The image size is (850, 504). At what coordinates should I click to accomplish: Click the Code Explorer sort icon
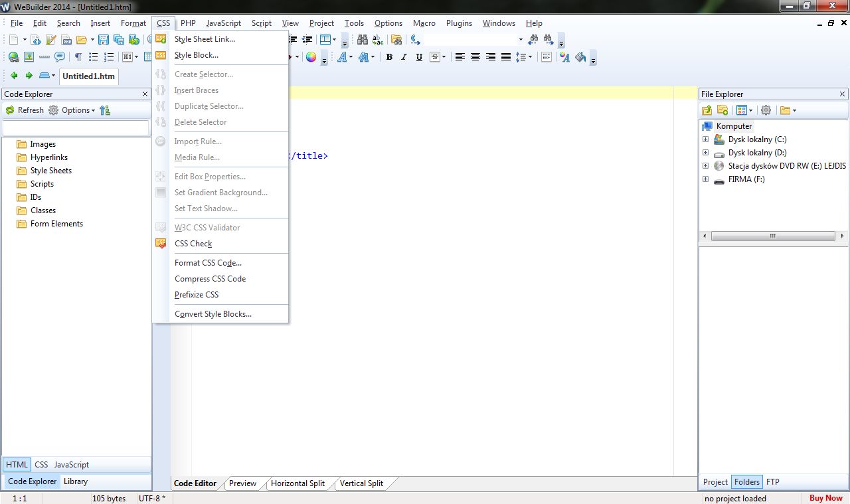click(105, 110)
